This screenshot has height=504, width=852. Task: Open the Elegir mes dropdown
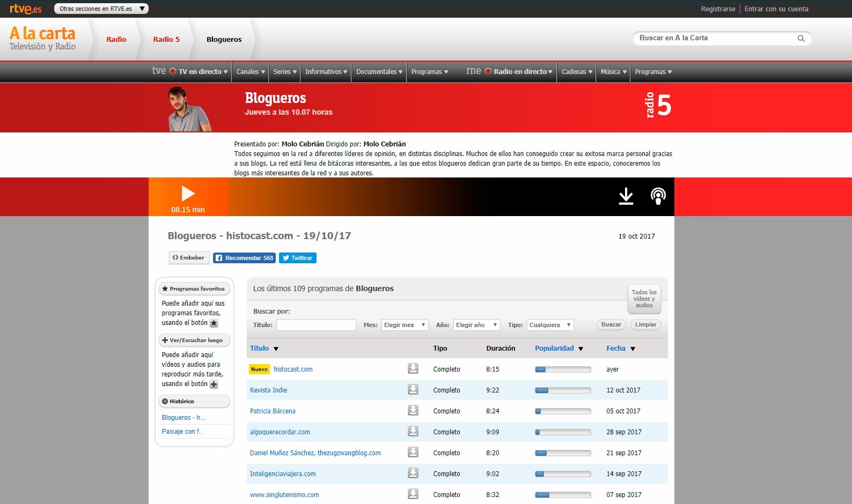coord(405,325)
